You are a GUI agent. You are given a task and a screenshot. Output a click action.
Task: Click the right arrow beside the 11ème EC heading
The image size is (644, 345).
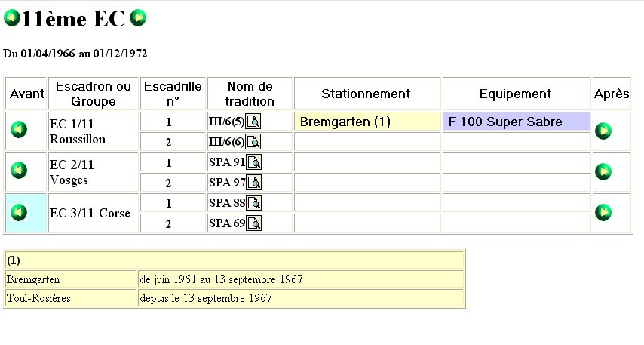pos(137,18)
